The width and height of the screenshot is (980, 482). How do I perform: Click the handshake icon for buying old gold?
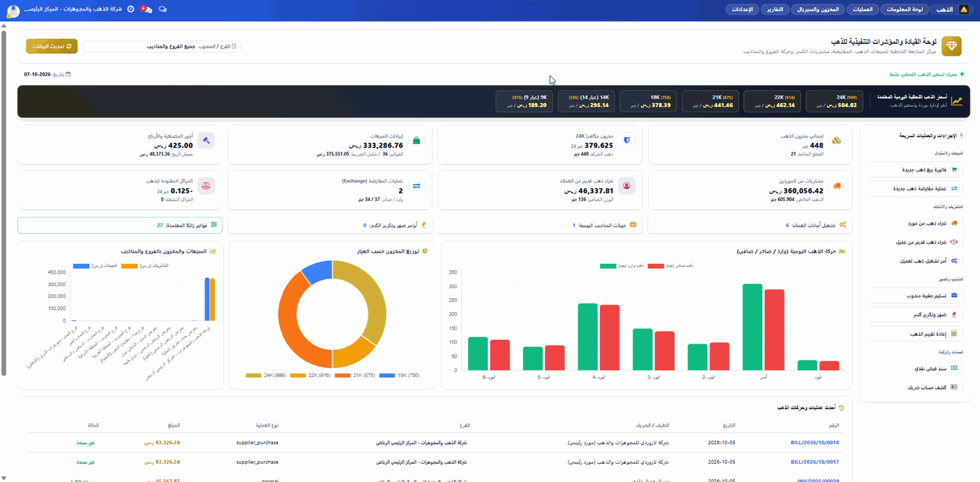pyautogui.click(x=953, y=242)
